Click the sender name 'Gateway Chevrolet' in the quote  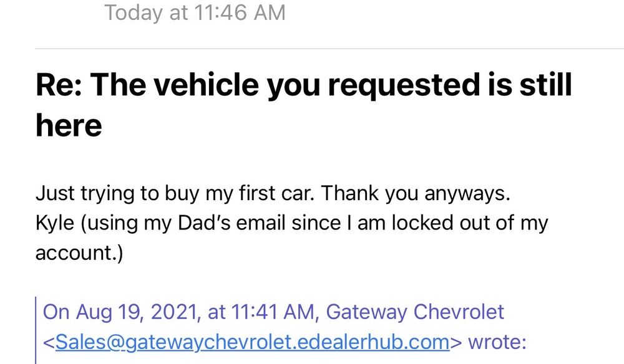click(414, 311)
